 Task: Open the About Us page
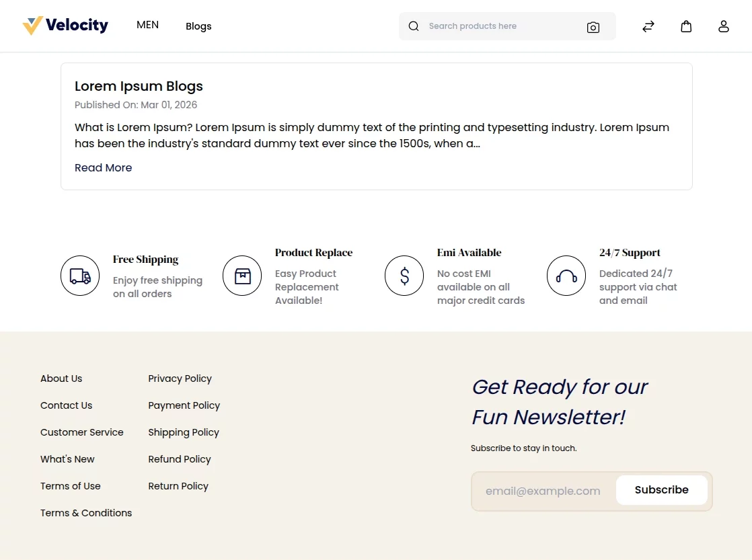[61, 378]
